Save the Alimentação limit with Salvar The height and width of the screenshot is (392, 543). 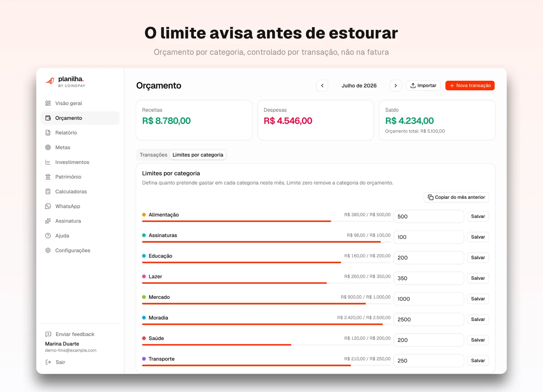point(478,216)
